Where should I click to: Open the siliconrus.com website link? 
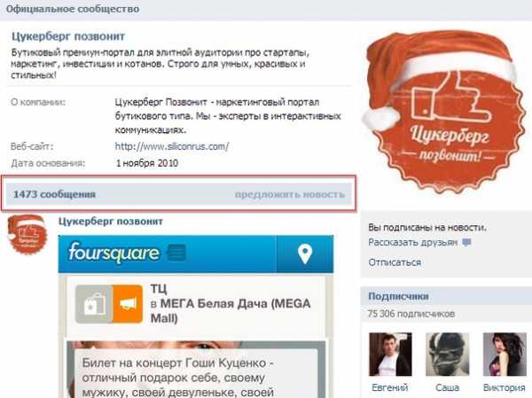pos(172,146)
